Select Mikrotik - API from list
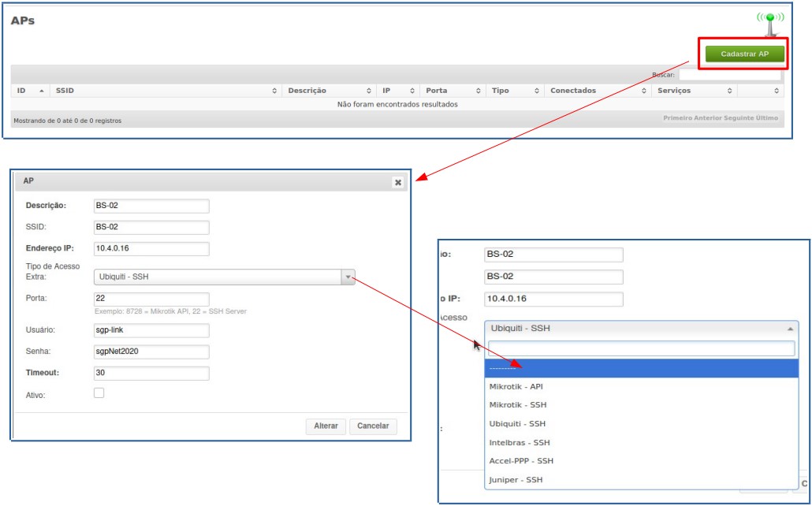Image resolution: width=812 pixels, height=506 pixels. tap(516, 386)
